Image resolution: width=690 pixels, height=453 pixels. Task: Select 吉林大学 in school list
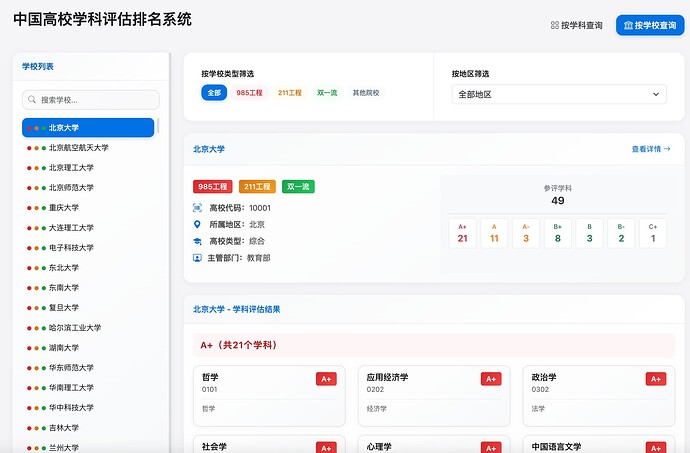pyautogui.click(x=88, y=428)
